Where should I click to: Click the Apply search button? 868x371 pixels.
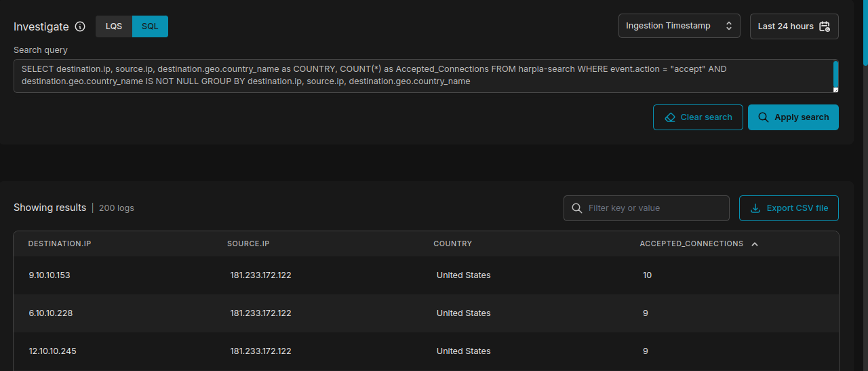pyautogui.click(x=793, y=117)
